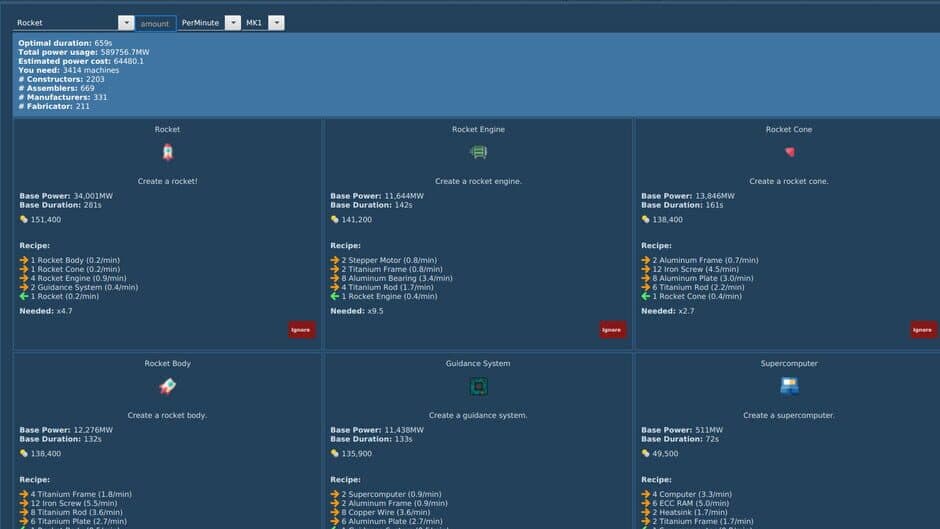The height and width of the screenshot is (529, 940).
Task: Click the Supercomputer card title
Action: point(789,363)
